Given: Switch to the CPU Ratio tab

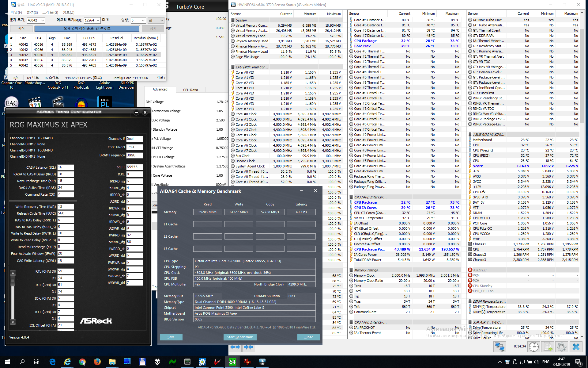Looking at the screenshot, I should 190,90.
